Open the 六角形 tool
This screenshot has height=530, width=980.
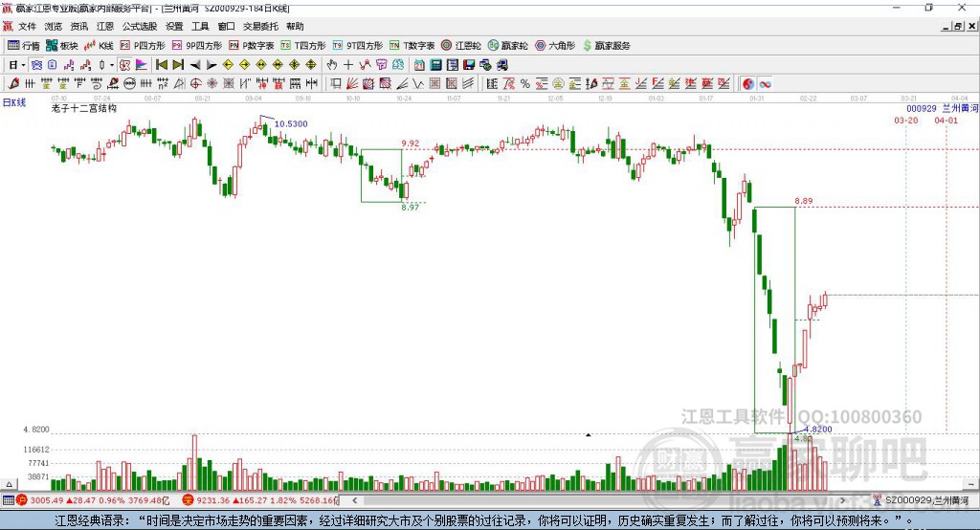pos(555,46)
